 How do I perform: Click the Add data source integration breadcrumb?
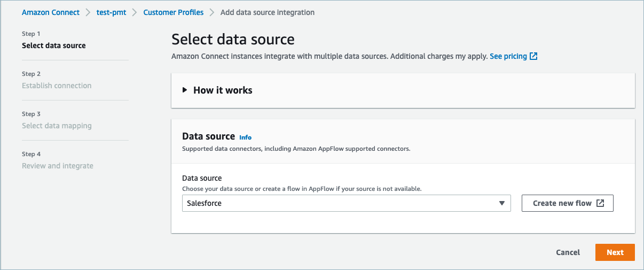[x=268, y=12]
